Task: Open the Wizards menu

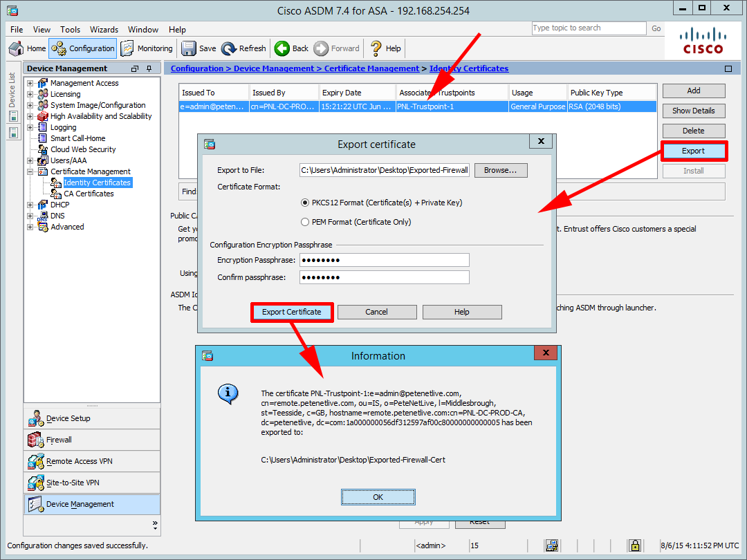Action: pos(104,30)
